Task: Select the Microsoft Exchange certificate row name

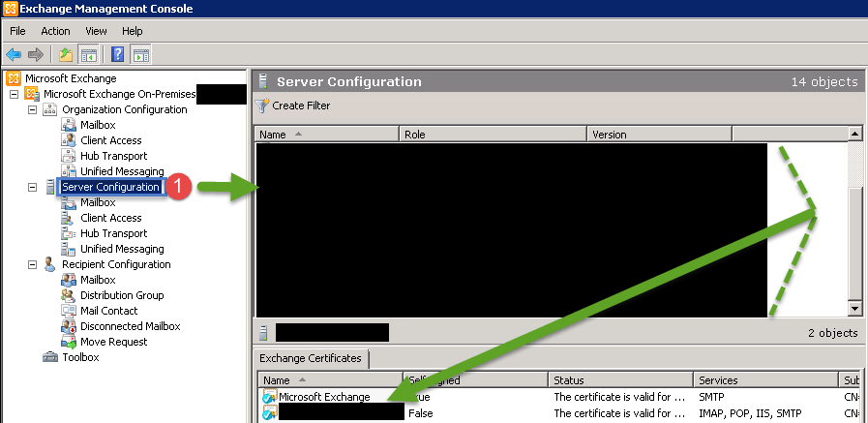Action: pyautogui.click(x=324, y=397)
